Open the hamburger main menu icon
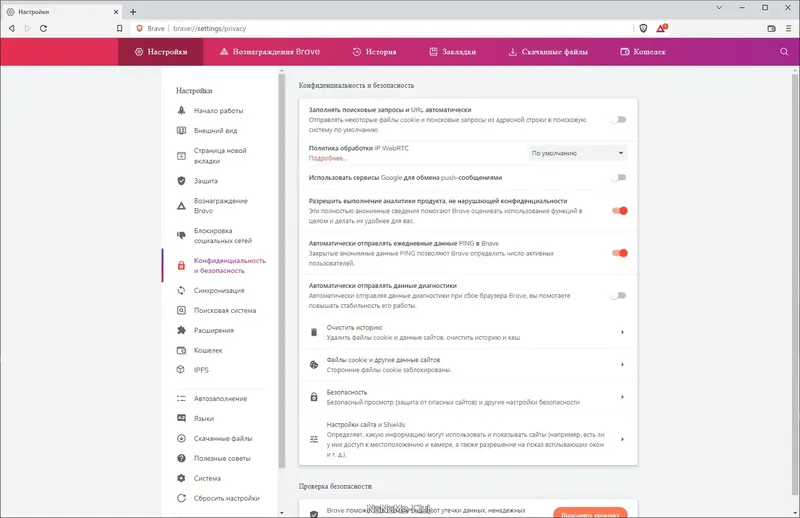800x518 pixels. [x=788, y=29]
